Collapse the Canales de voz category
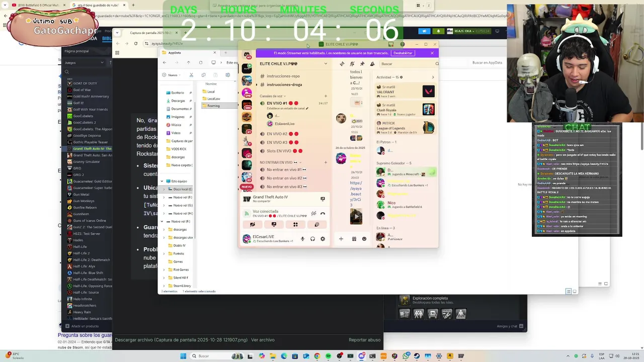The height and width of the screenshot is (362, 644). (x=272, y=96)
